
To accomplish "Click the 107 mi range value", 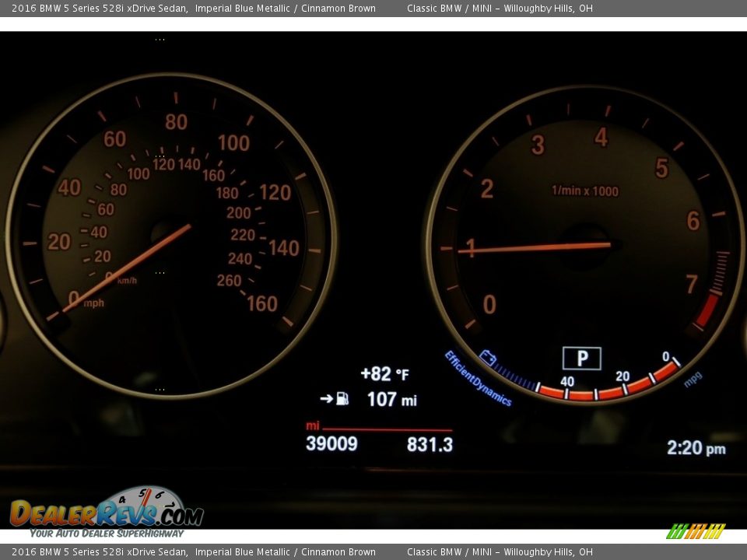I will [x=391, y=400].
